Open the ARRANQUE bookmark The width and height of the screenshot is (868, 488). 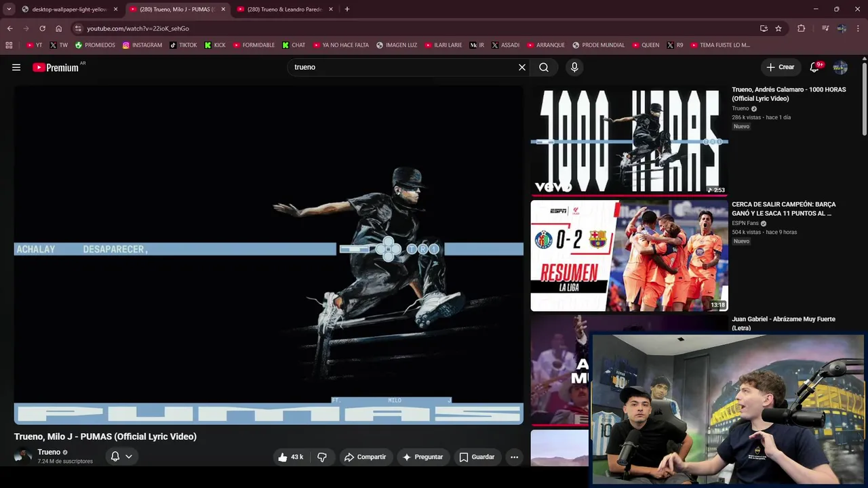[546, 45]
